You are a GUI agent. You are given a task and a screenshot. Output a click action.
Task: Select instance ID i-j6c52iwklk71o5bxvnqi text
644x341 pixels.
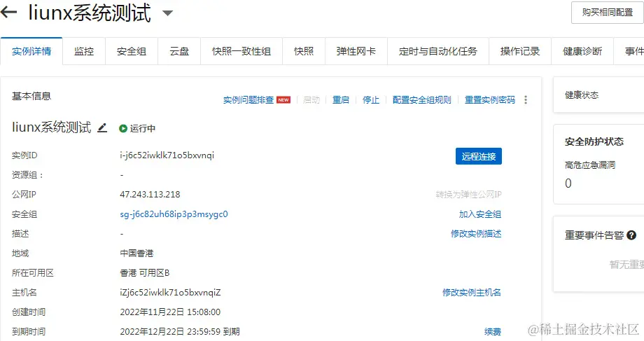tap(167, 155)
